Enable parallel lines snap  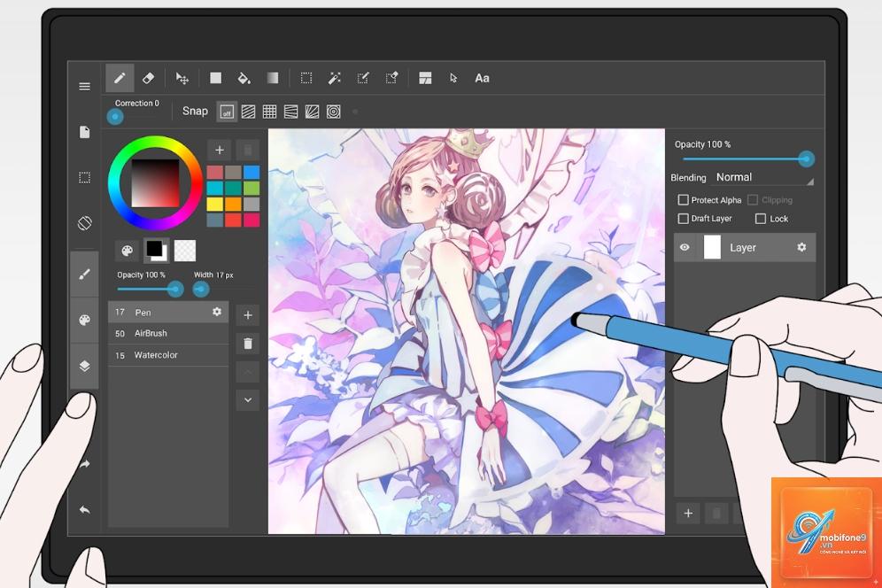[248, 112]
